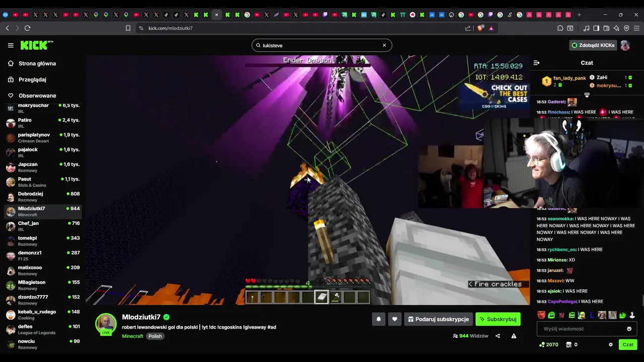Open nowciu channel in sidebar
644x362 pixels.
43,344
